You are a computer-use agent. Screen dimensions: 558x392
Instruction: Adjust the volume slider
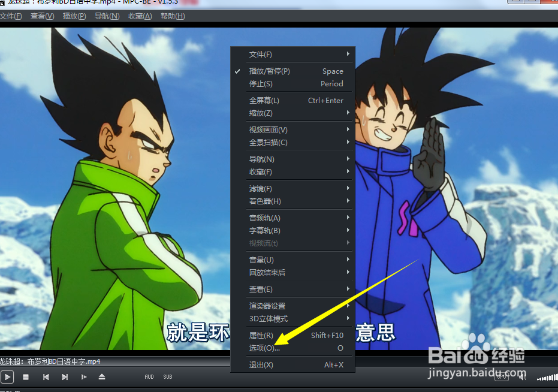[547, 378]
